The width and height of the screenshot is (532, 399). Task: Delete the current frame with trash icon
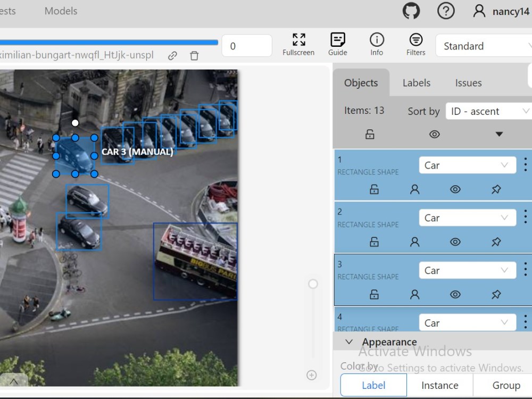194,55
